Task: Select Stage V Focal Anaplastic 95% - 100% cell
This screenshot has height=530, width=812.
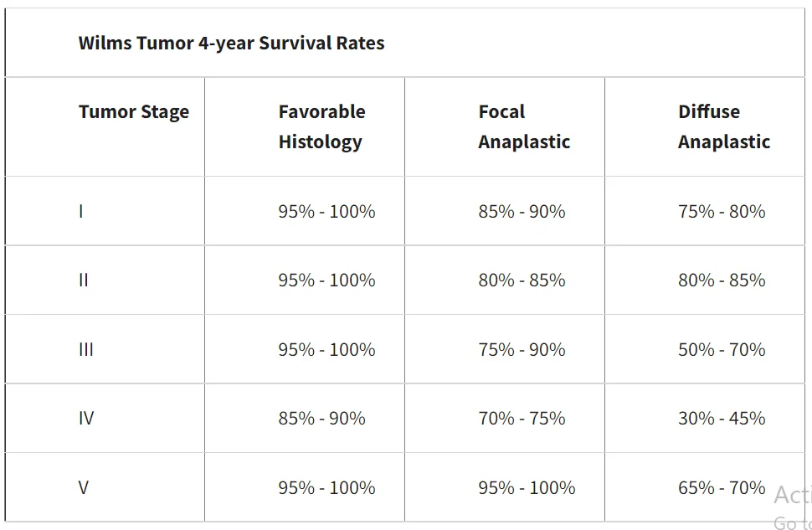Action: 527,488
